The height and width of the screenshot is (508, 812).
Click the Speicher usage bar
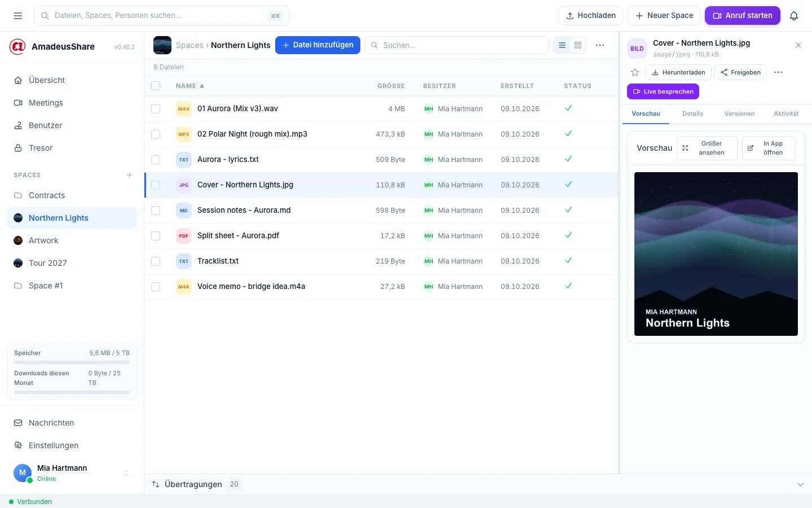(72, 362)
